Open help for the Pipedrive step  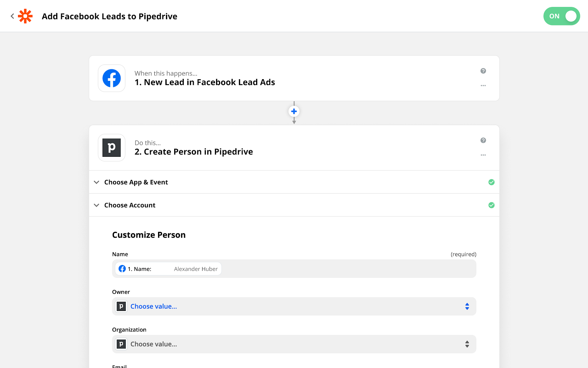coord(483,140)
